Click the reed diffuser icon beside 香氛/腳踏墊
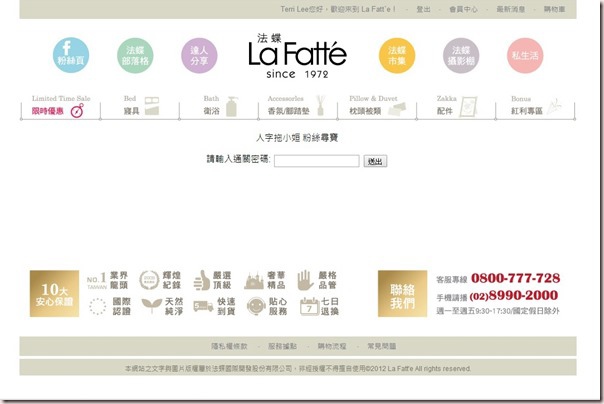604x404 pixels. point(320,106)
